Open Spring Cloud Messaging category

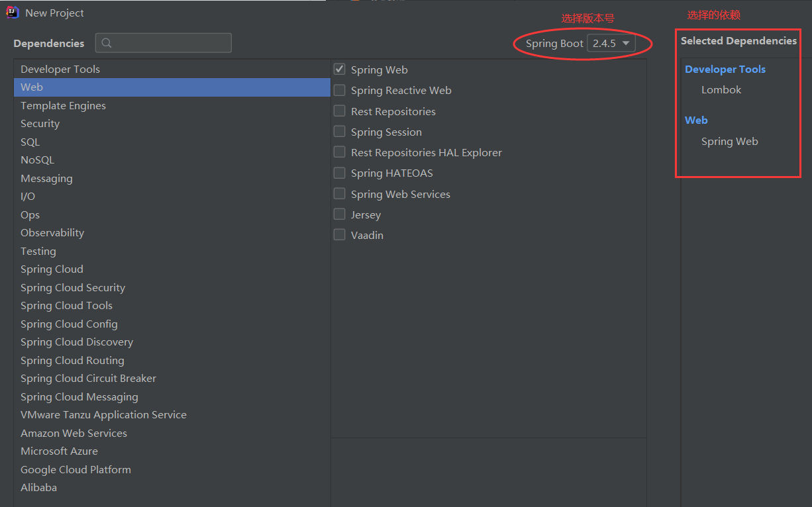click(172, 396)
